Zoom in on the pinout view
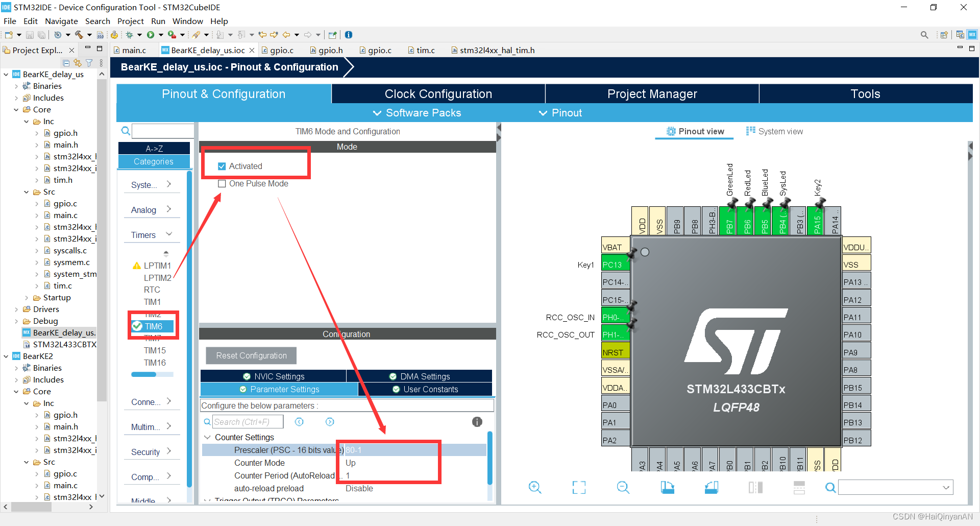This screenshot has height=526, width=980. point(534,488)
